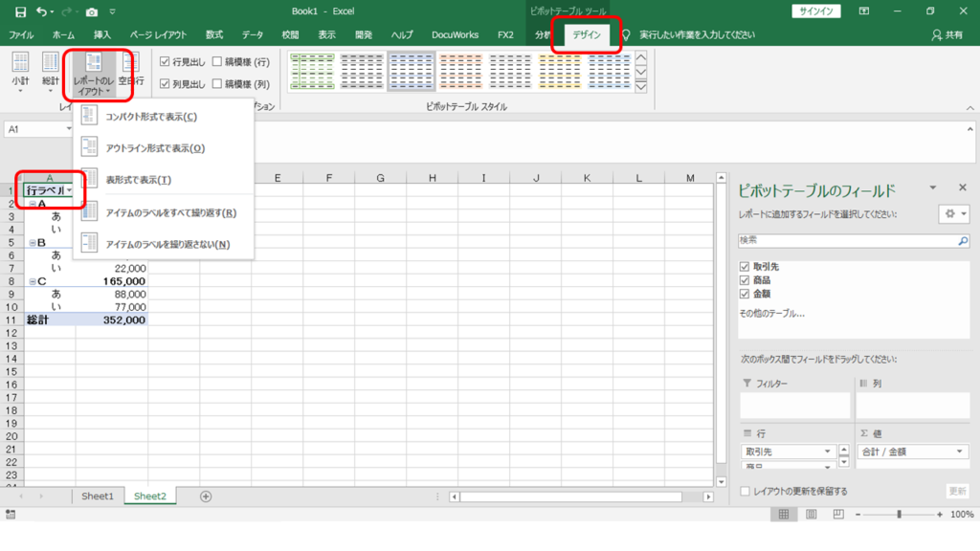Uncheck the 取引先 field checkbox
This screenshot has width=980, height=551.
point(745,267)
